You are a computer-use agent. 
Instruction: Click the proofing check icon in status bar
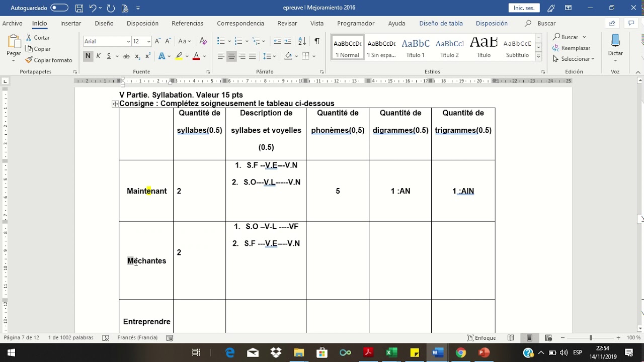coord(105,338)
